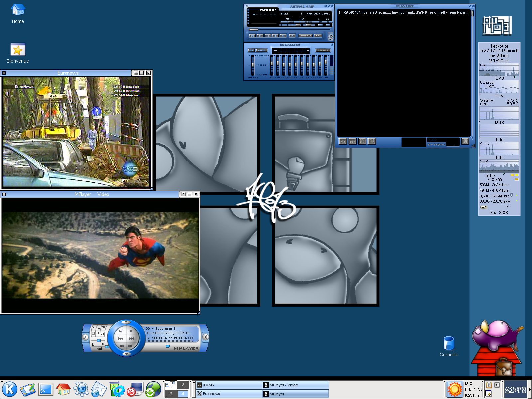Rewind in MPlayer control dial

(122, 346)
